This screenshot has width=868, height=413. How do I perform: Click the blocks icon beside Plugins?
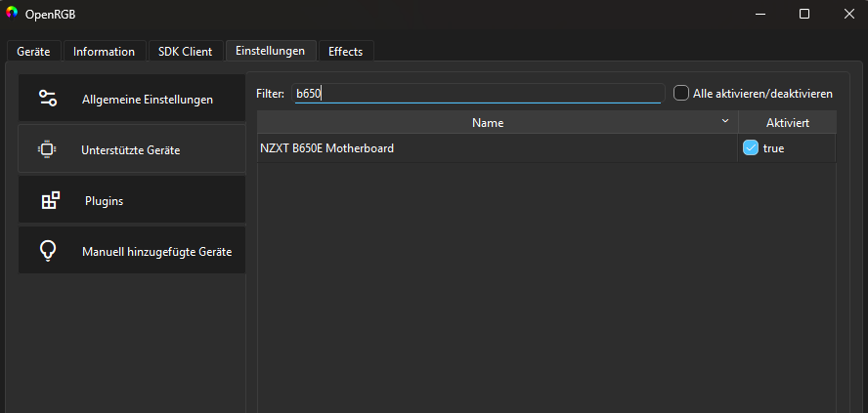click(51, 201)
